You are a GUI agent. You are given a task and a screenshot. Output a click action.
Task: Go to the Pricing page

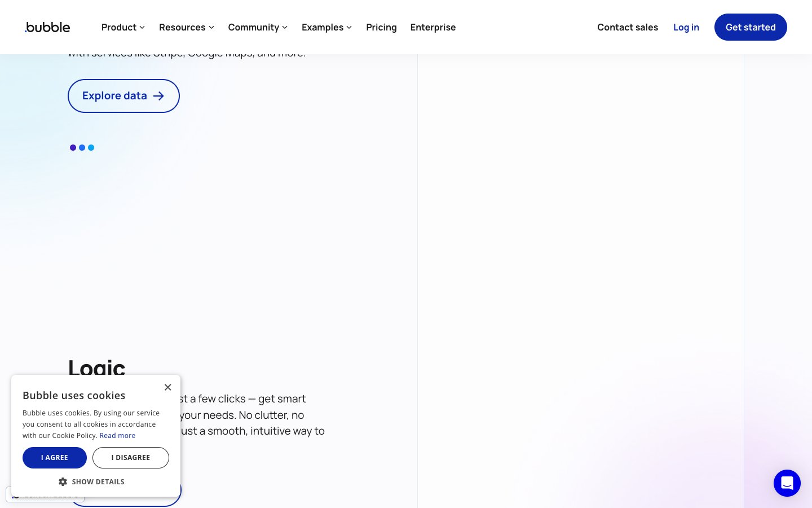click(x=381, y=27)
